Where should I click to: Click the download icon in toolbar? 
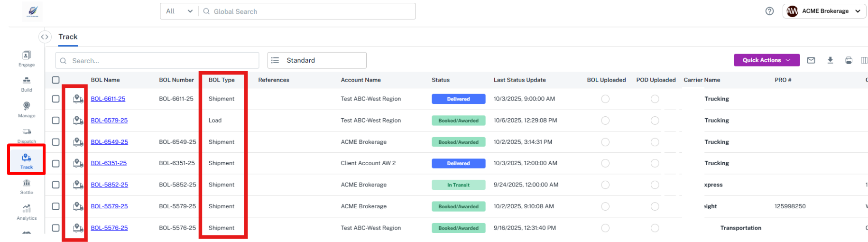(x=830, y=60)
